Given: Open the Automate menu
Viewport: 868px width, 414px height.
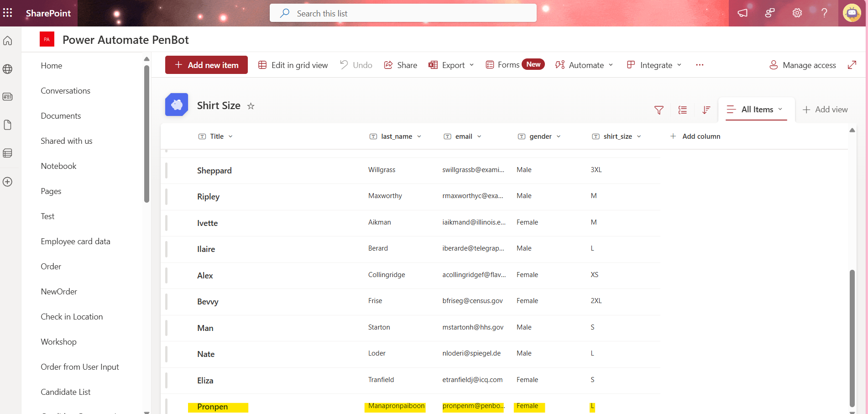Looking at the screenshot, I should [x=584, y=65].
